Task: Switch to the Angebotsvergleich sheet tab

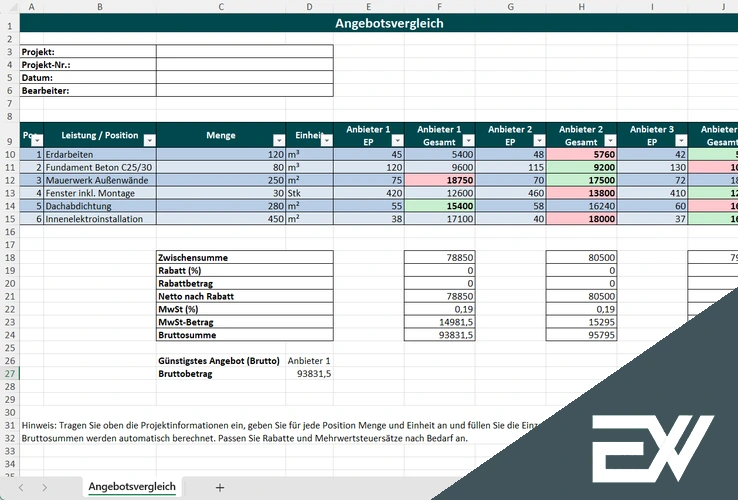Action: point(132,487)
